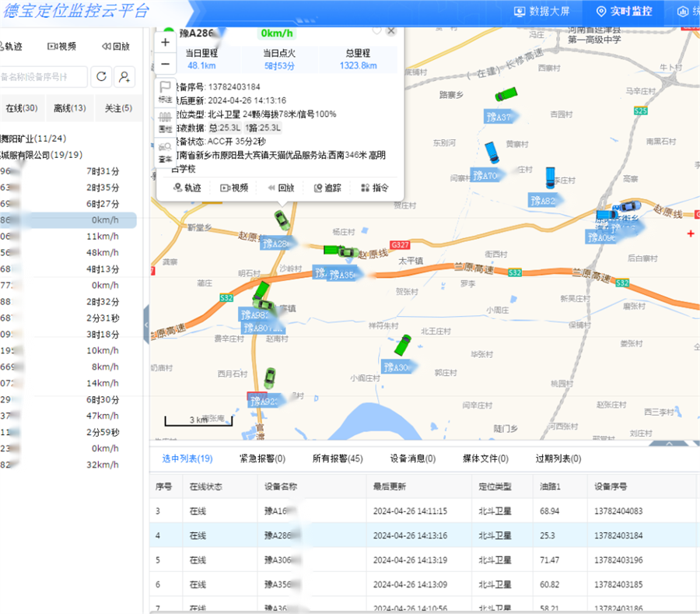Image resolution: width=700 pixels, height=614 pixels.
Task: Open the 所有报警(45) tab
Action: click(338, 459)
